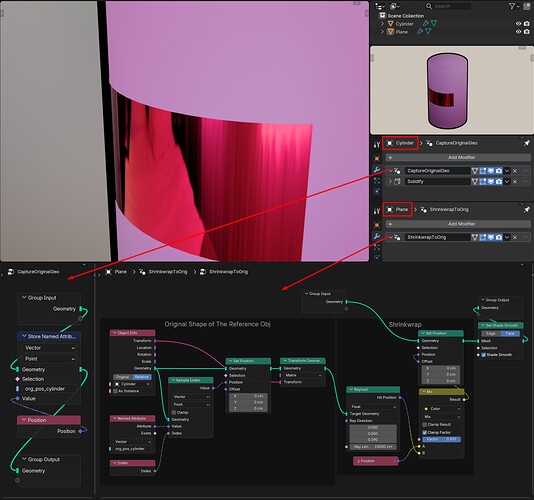
Task: Toggle CaptureOriginalGeo on-cage display
Action: click(x=474, y=171)
